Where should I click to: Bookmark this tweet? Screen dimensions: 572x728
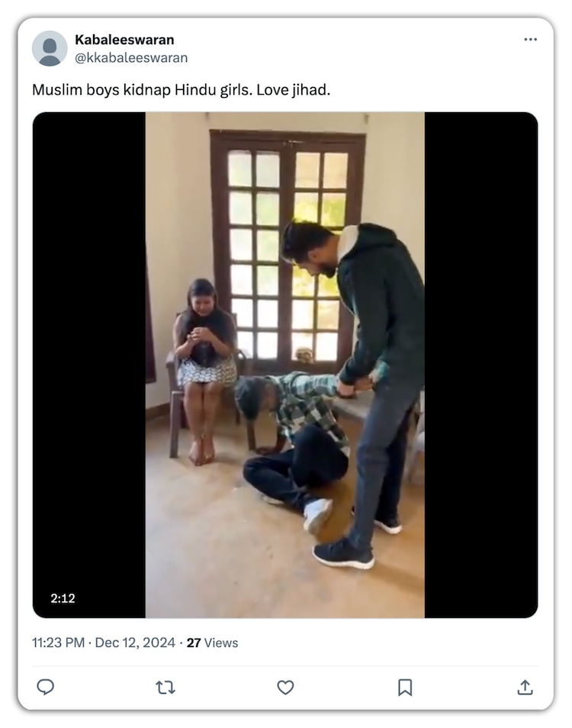click(405, 687)
